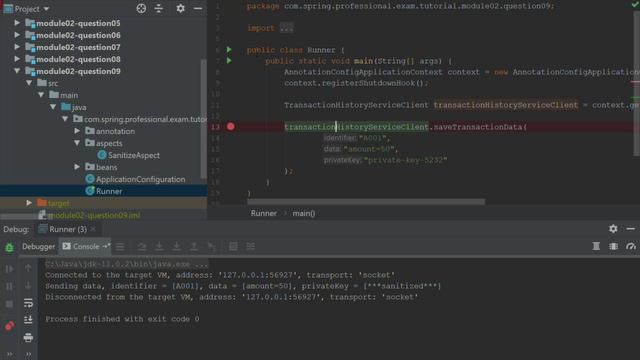
Task: Expand module02-question07 folder
Action: [x=17, y=47]
